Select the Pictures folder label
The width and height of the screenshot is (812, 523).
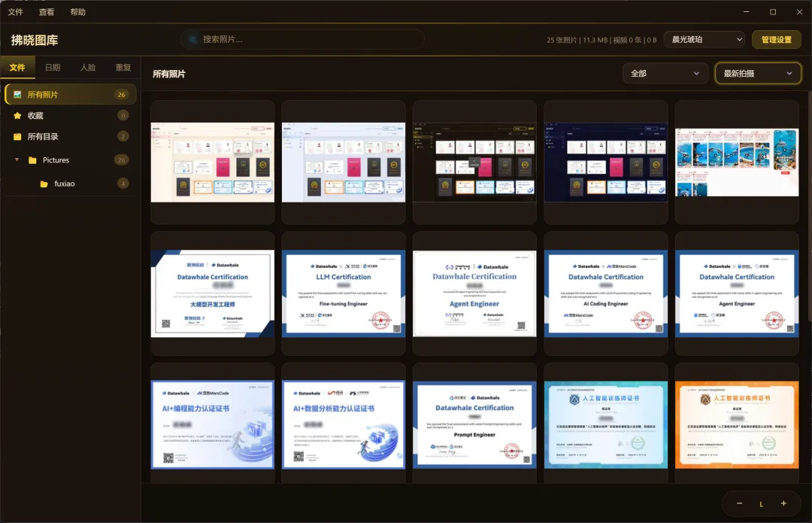point(56,160)
